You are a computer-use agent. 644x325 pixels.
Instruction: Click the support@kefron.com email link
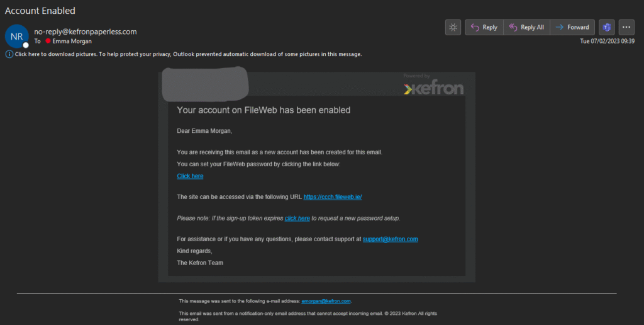390,239
